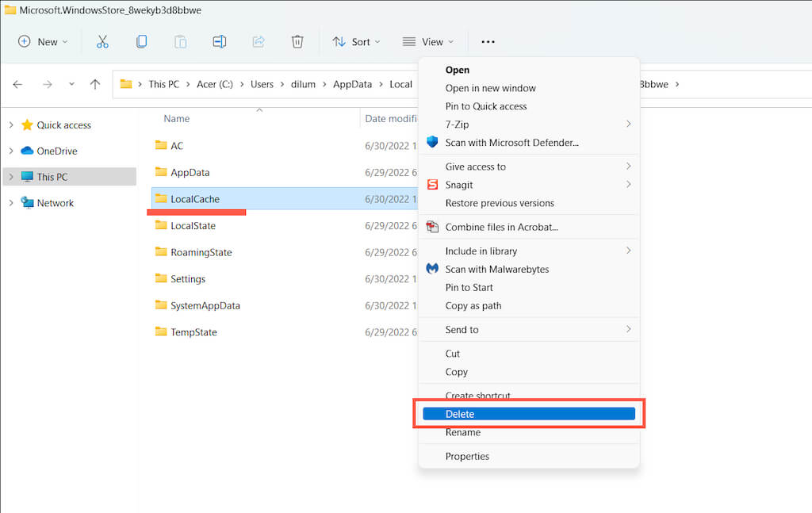Click the Up arrow navigation button
Screen dimensions: 812x513
pos(95,84)
